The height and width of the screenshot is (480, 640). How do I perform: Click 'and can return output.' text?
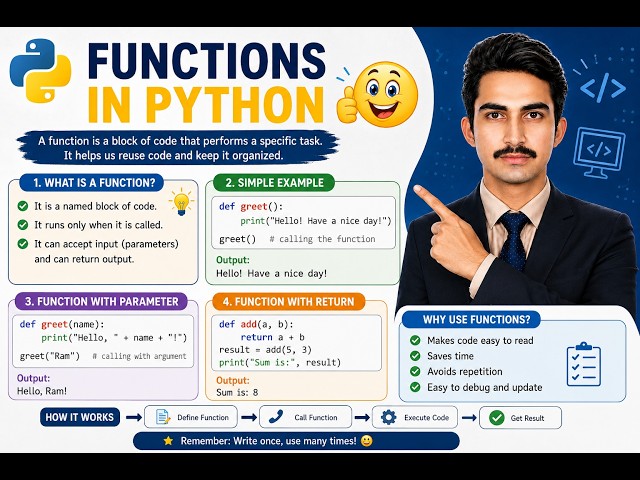click(x=84, y=259)
